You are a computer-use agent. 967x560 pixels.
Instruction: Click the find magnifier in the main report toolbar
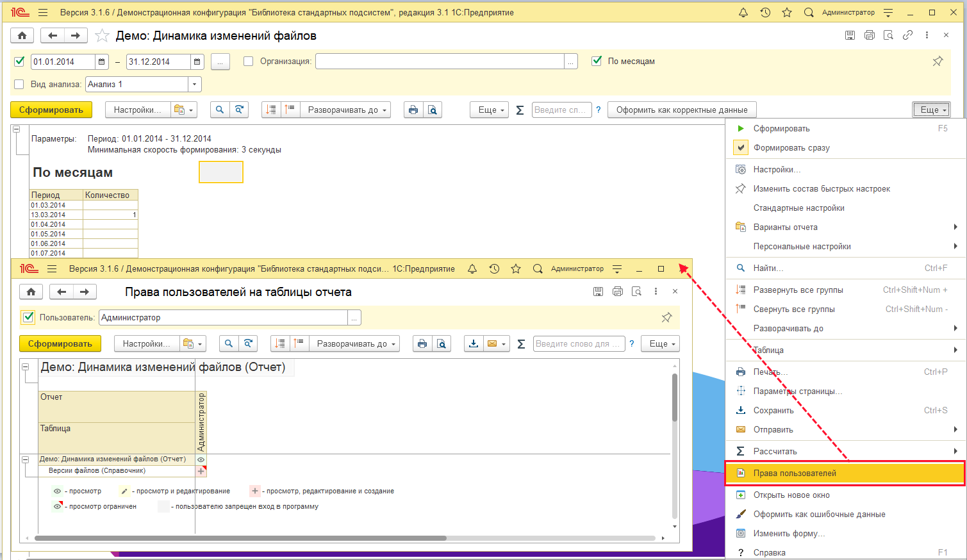[x=220, y=110]
